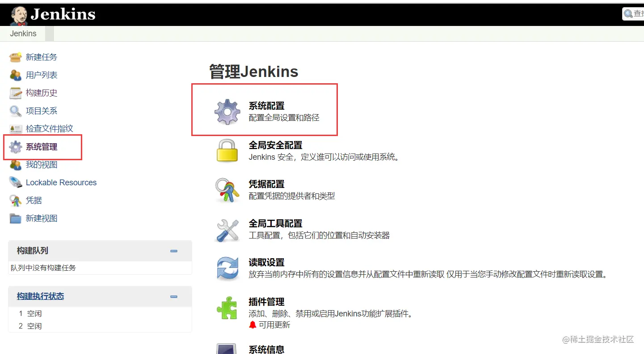
Task: Click the 系统信息 monitor icon
Action: 227,349
